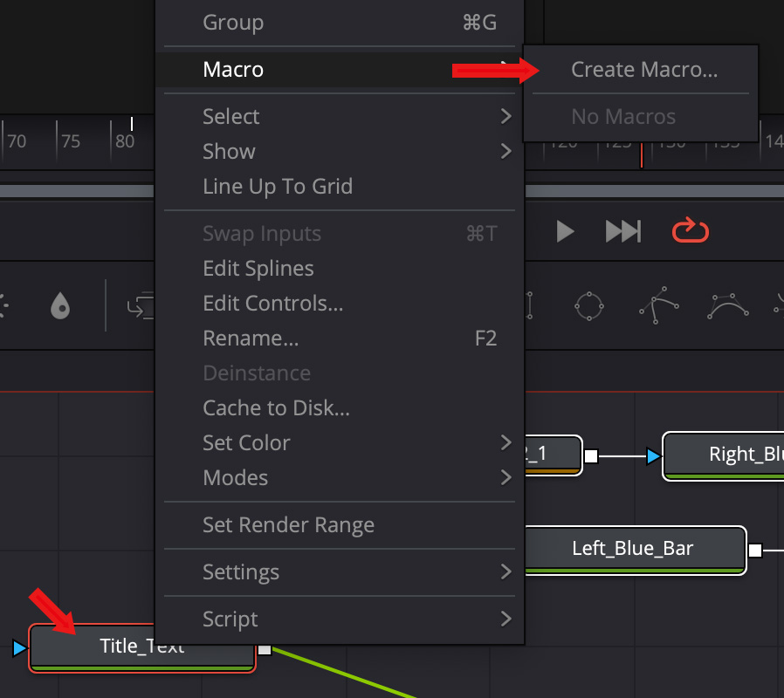Click the Play forward button
The image size is (784, 698).
566,231
